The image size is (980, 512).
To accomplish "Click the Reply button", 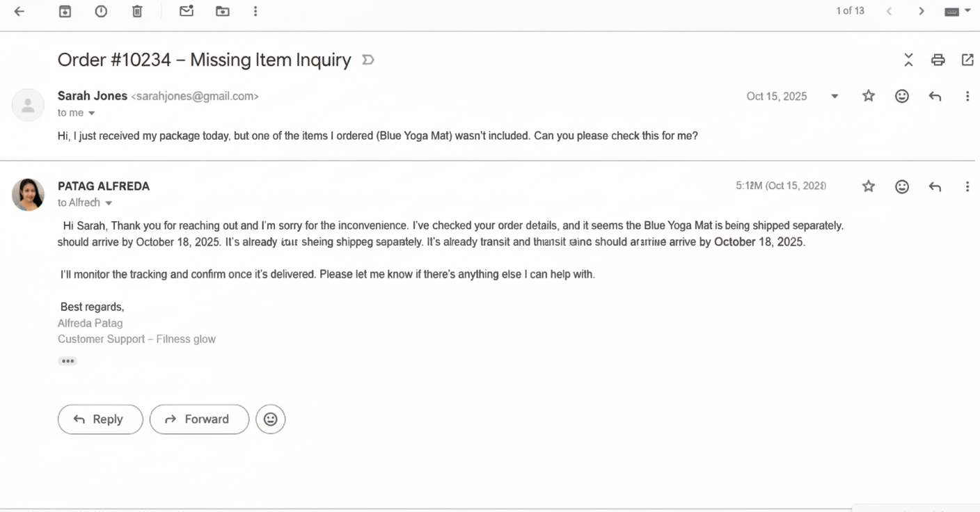I will point(100,419).
